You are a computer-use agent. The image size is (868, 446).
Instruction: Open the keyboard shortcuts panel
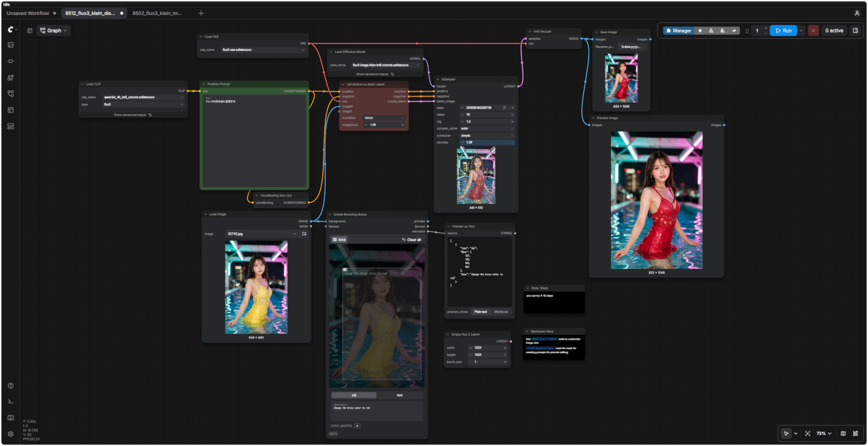(11, 418)
